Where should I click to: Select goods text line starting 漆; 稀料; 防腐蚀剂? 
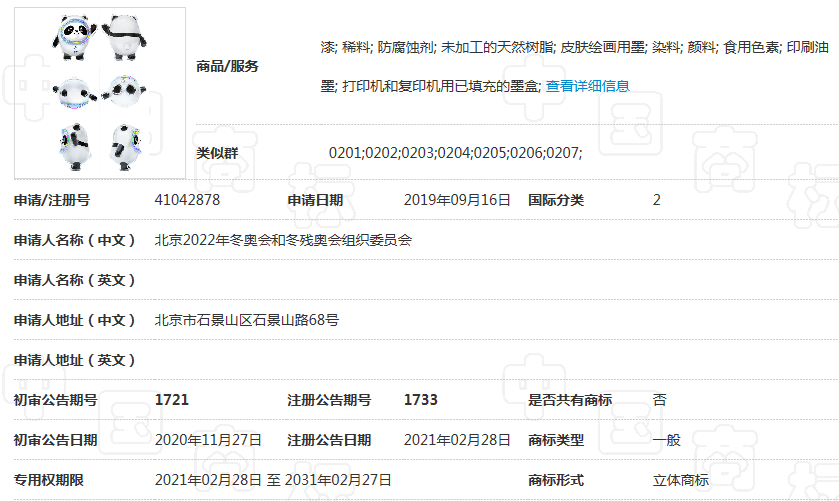575,48
